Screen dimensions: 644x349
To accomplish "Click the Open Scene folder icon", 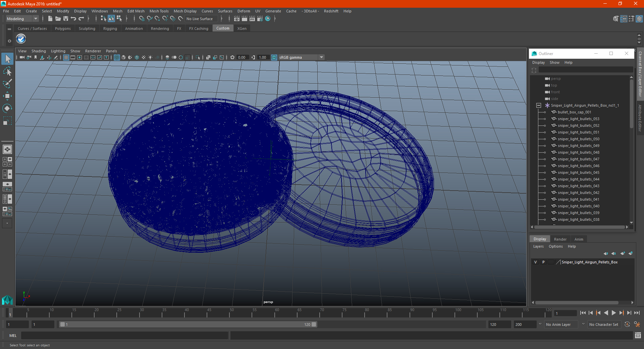I will (x=58, y=19).
